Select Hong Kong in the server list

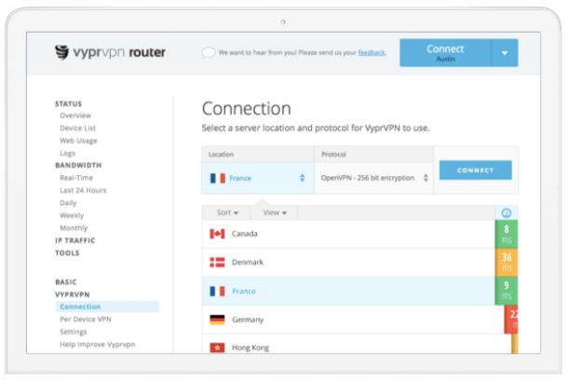pos(357,345)
